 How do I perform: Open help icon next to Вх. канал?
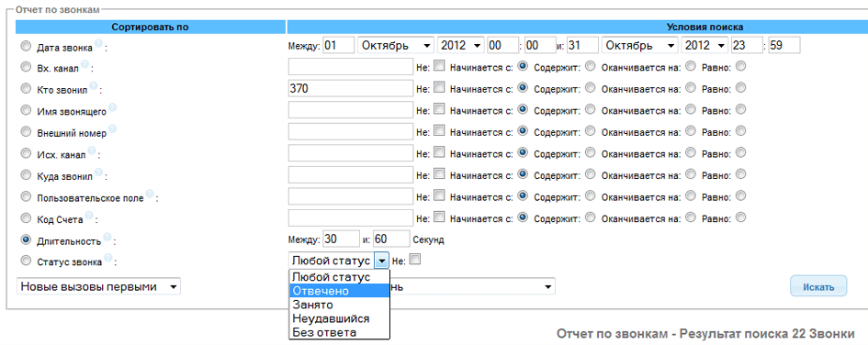(x=85, y=64)
